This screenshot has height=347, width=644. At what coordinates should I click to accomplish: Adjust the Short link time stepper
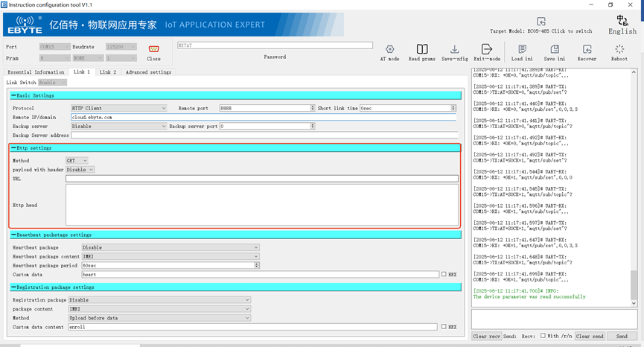point(453,108)
